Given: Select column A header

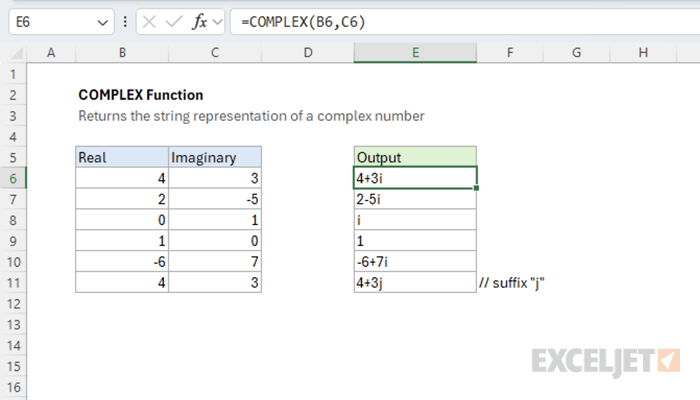Looking at the screenshot, I should tap(51, 53).
